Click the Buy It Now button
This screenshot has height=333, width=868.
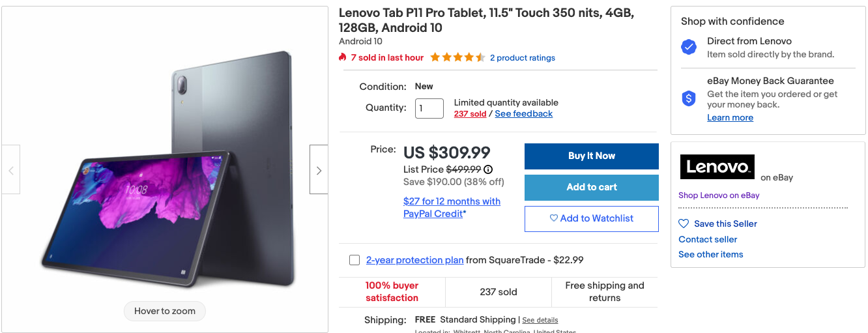tap(591, 156)
